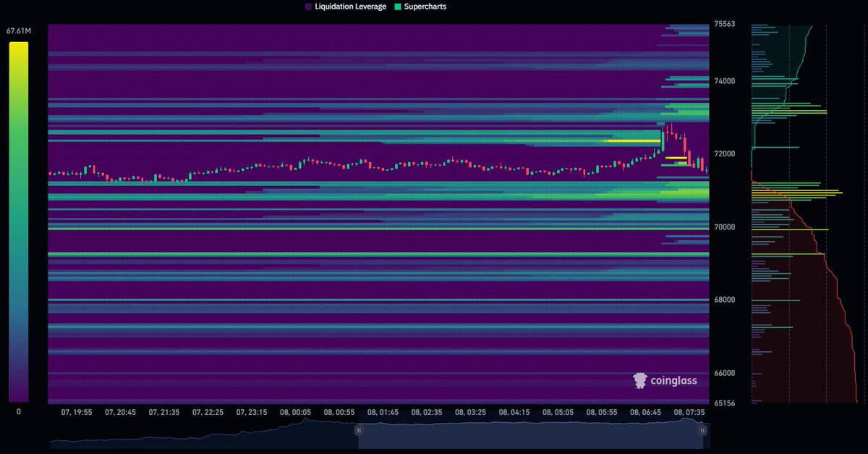Click the 08, 06:45 time axis label
Image resolution: width=868 pixels, height=454 pixels.
[x=645, y=412]
